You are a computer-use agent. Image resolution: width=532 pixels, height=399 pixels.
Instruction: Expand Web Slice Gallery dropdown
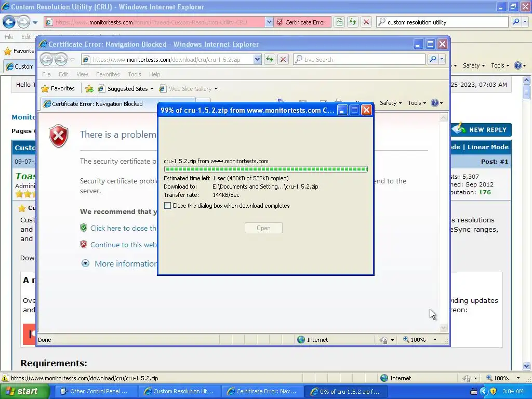click(216, 89)
